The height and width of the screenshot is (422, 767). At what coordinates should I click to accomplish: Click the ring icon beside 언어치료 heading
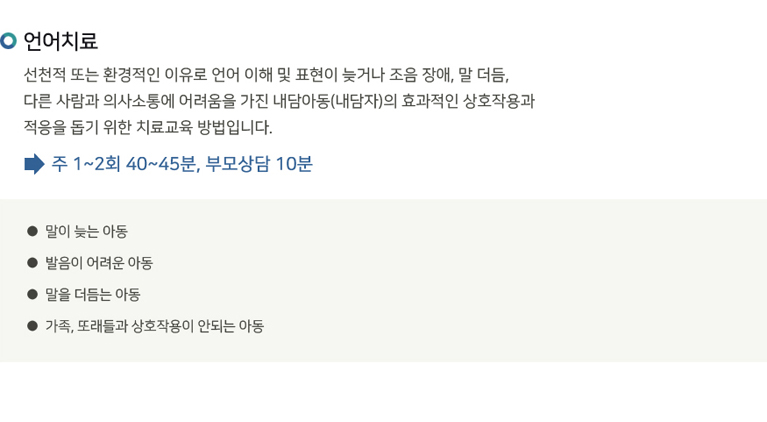point(8,41)
